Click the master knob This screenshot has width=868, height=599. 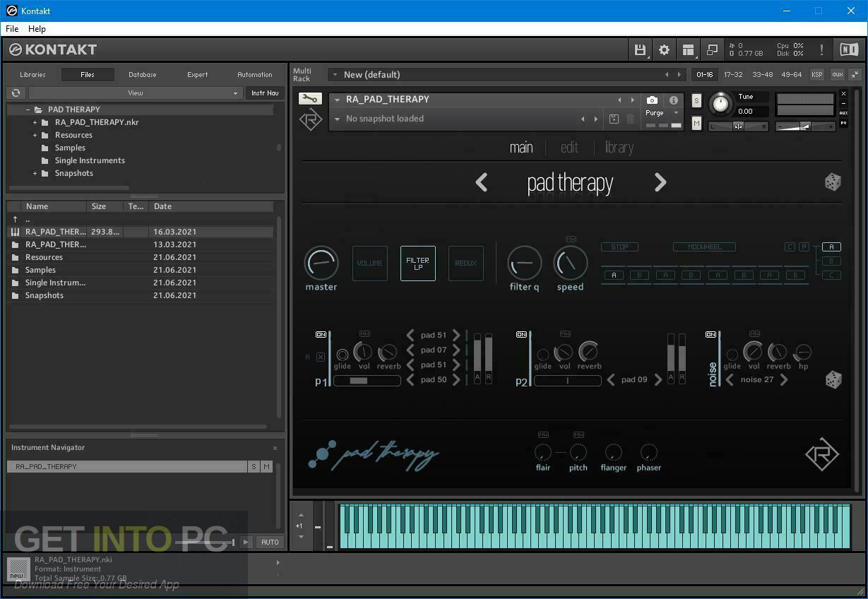click(x=321, y=263)
